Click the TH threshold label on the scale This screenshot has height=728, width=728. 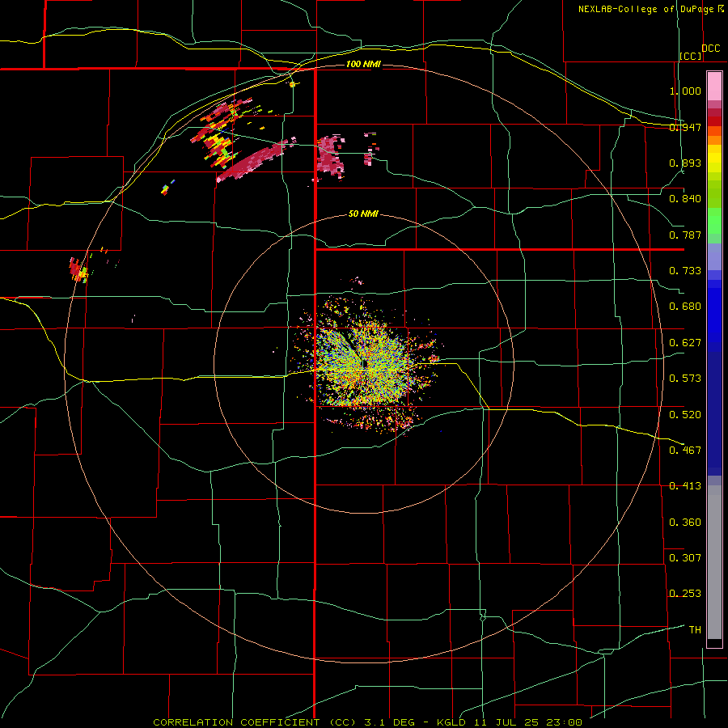click(695, 630)
